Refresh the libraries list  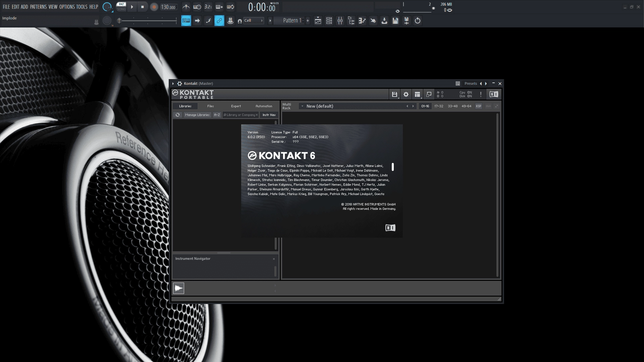click(x=178, y=115)
